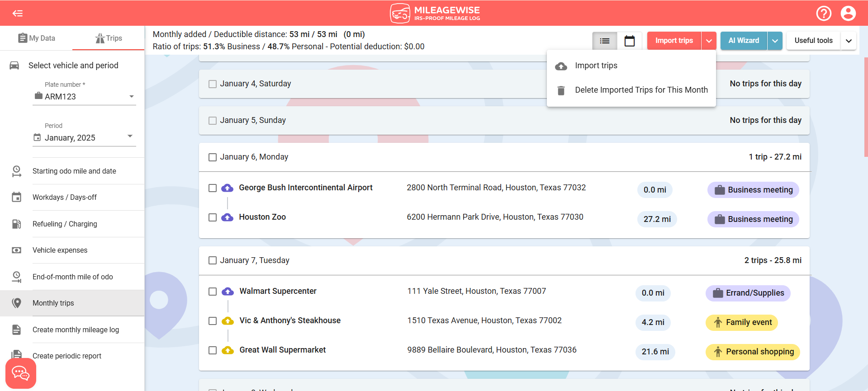Click End-of-month mile of odo icon

point(17,277)
